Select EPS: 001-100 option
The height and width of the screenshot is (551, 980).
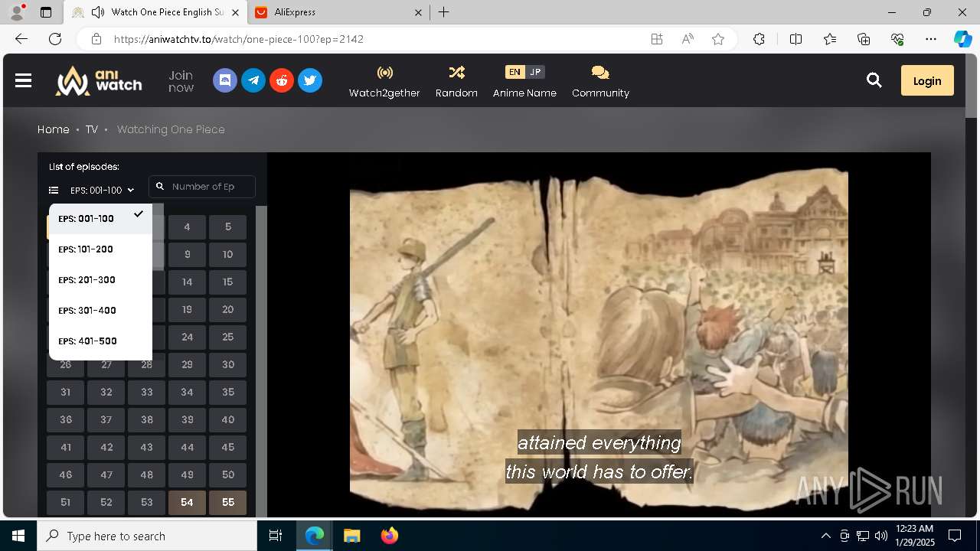[100, 219]
